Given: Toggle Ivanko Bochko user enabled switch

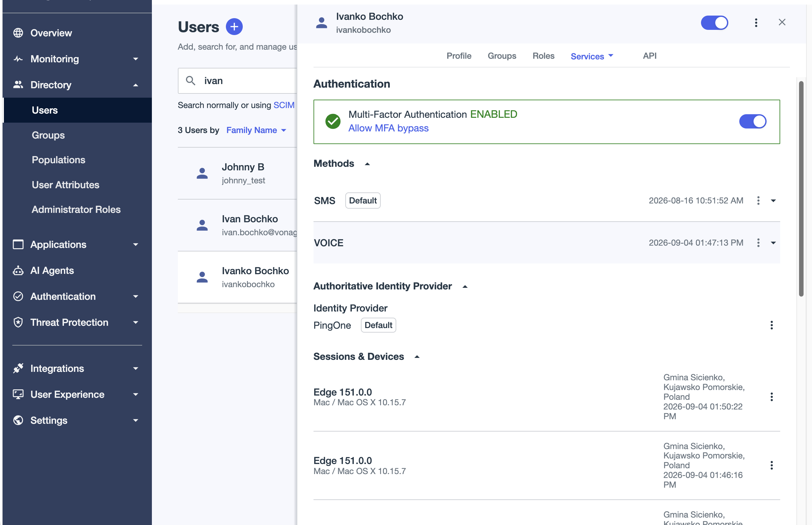Looking at the screenshot, I should tap(715, 23).
